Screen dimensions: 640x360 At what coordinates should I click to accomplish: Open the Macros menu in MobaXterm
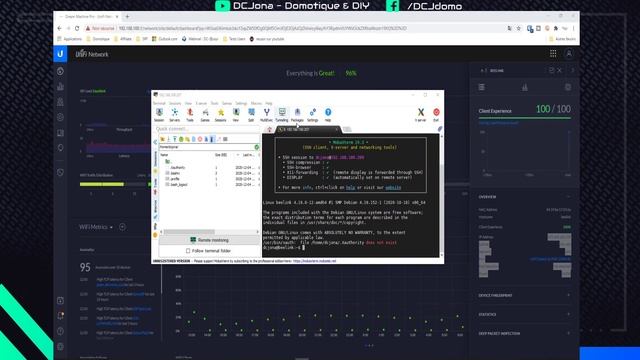click(x=256, y=103)
